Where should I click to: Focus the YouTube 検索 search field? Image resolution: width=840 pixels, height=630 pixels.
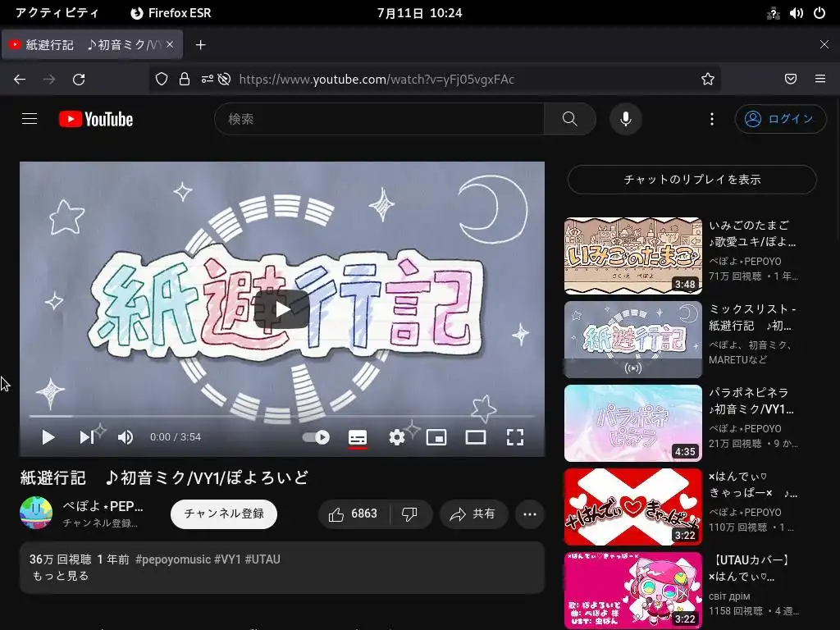379,119
